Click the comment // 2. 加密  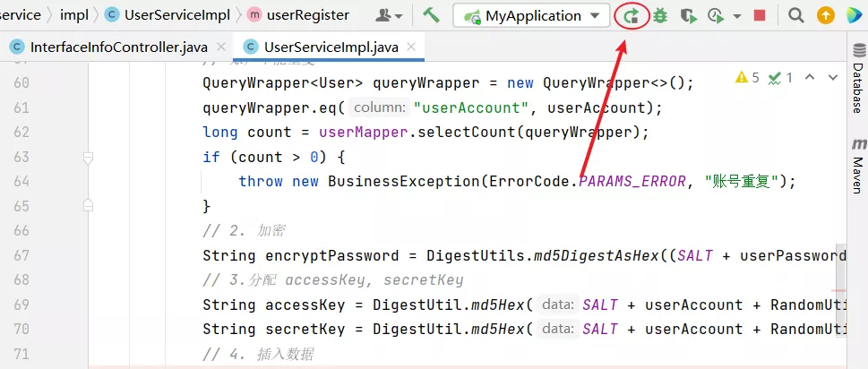(x=244, y=231)
